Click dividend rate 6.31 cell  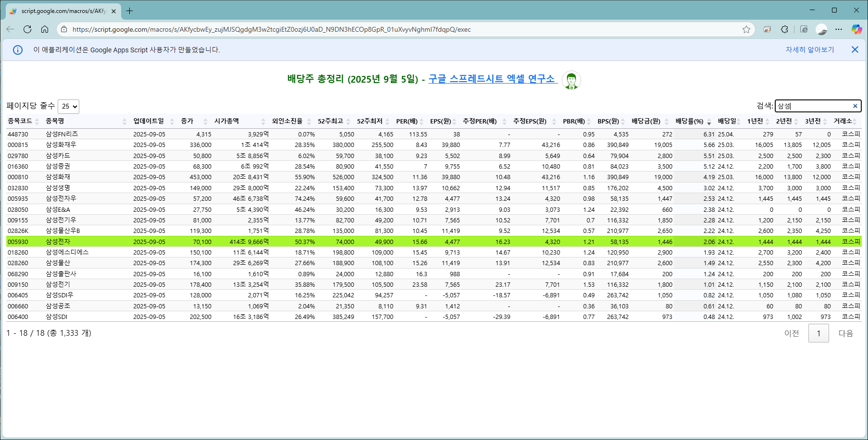point(709,134)
